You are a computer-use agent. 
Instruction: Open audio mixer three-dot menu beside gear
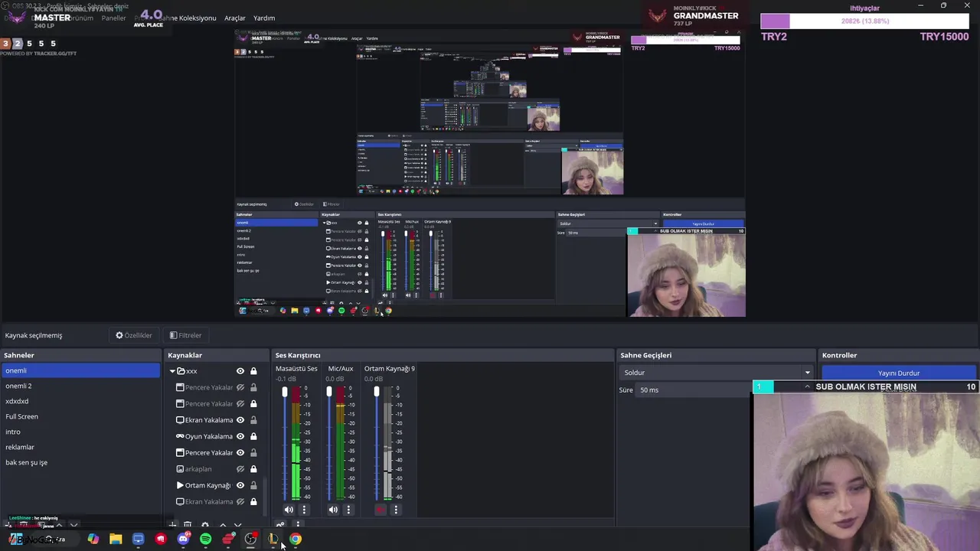298,525
